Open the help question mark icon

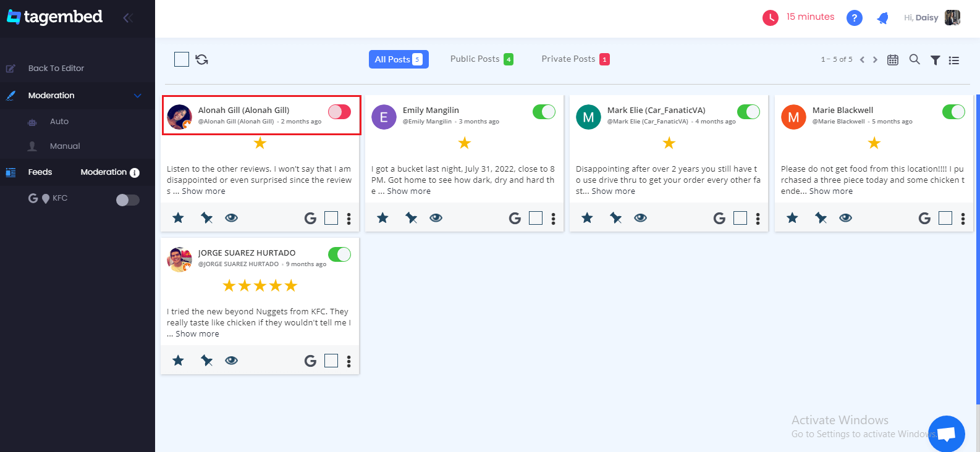(854, 18)
